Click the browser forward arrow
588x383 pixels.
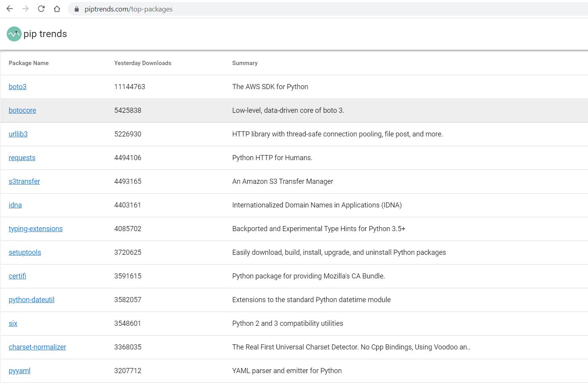pyautogui.click(x=26, y=9)
